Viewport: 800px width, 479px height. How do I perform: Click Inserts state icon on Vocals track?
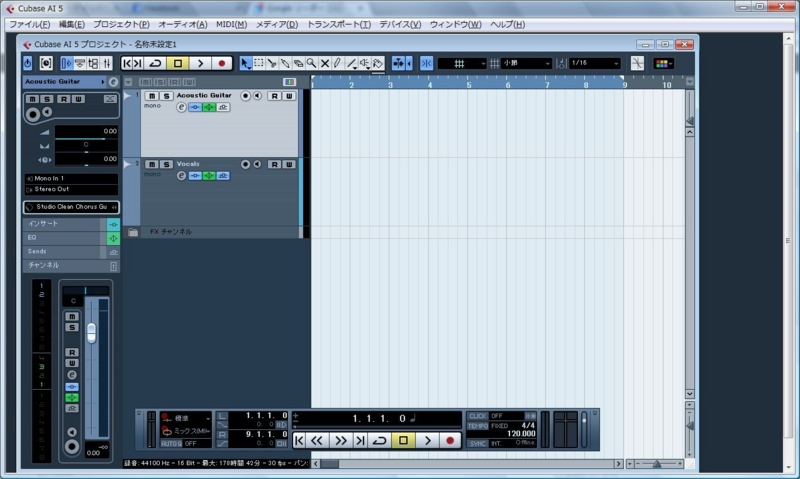(195, 175)
